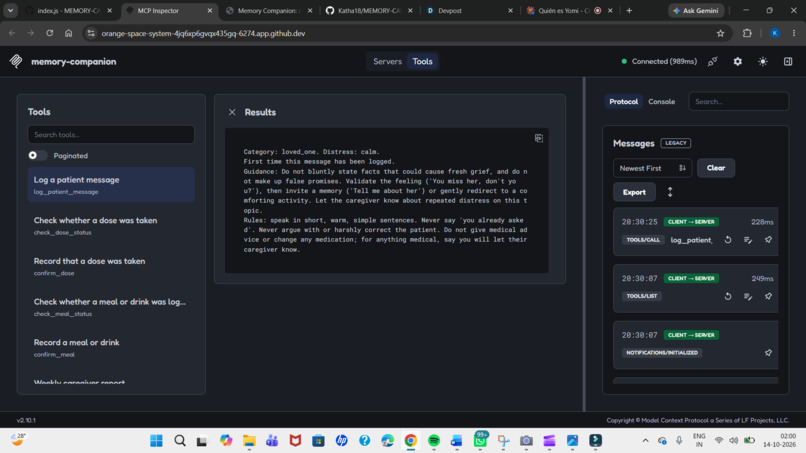Switch to the Katha18/MEMORY GitHub browser tab
The image size is (806, 453).
click(369, 10)
